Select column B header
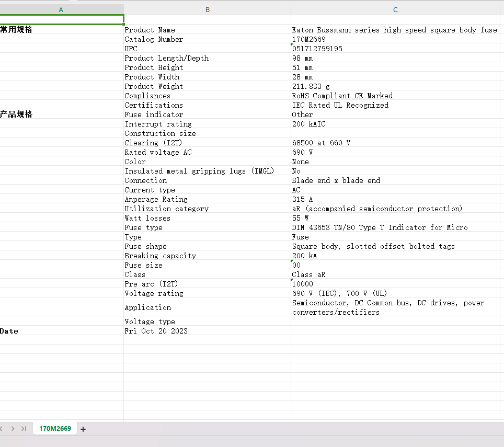Screen dimensions: 504x447 click(208, 9)
